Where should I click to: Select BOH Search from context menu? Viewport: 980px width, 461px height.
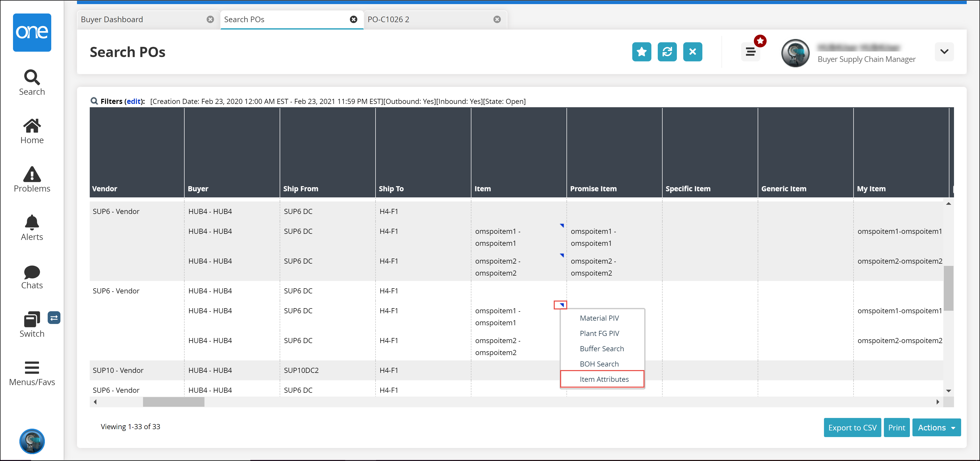coord(598,363)
